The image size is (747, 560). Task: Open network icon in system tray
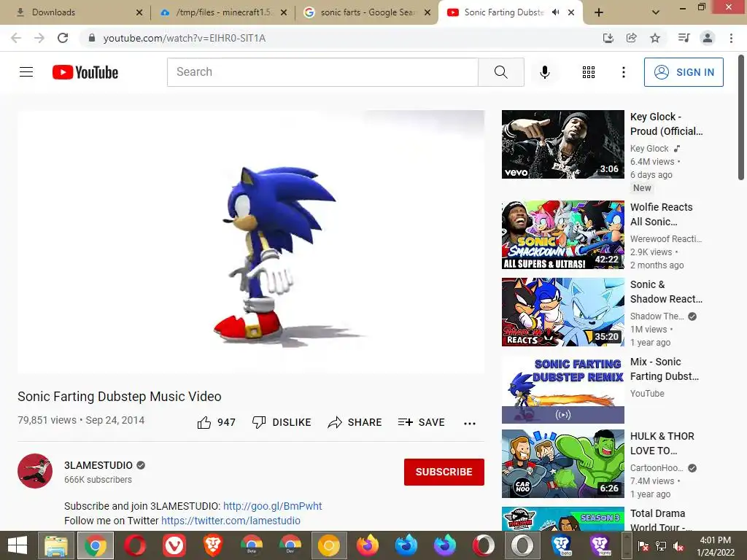click(661, 545)
